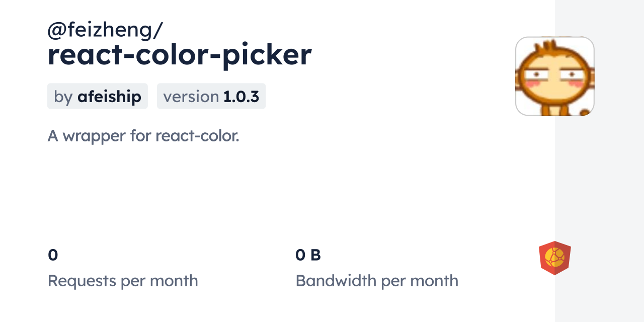Click the @feizheng/ scope text
The height and width of the screenshot is (322, 644).
point(105,30)
